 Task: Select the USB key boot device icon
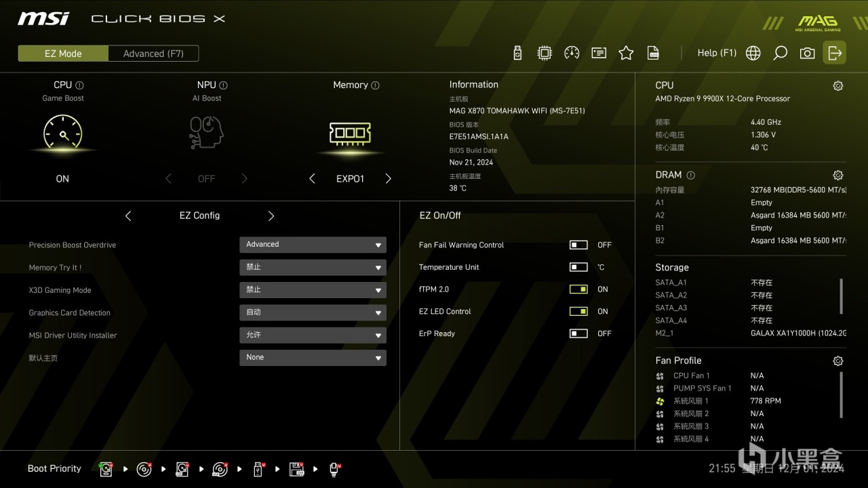point(258,468)
